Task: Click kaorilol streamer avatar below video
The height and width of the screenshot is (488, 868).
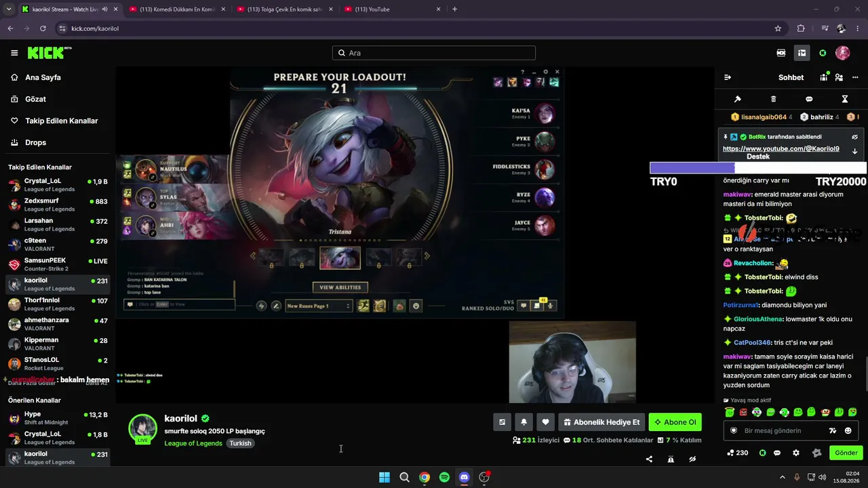Action: pyautogui.click(x=143, y=428)
